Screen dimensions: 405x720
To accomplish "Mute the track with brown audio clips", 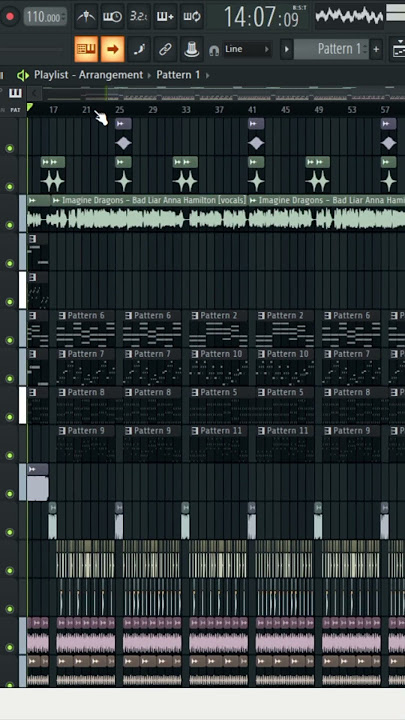I will (9, 684).
